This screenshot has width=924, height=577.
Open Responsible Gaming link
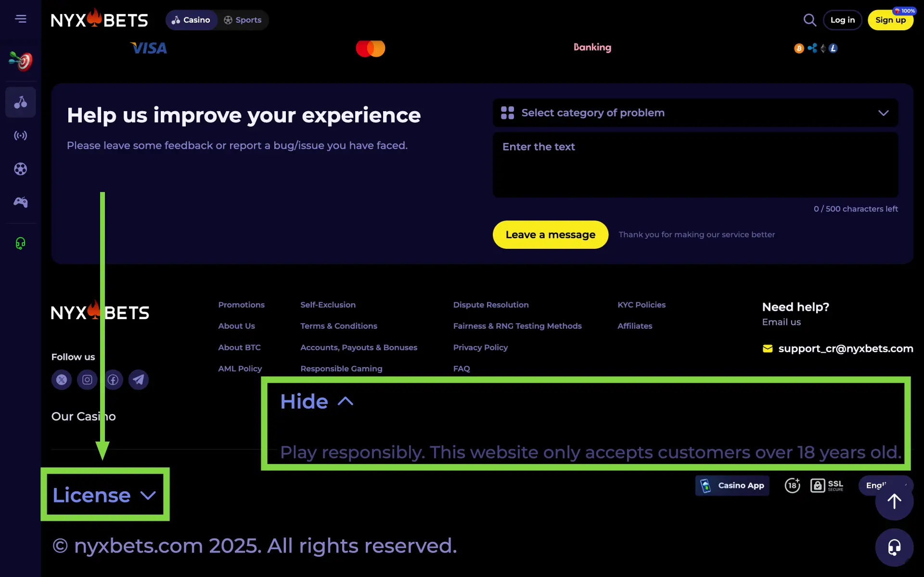click(x=341, y=369)
